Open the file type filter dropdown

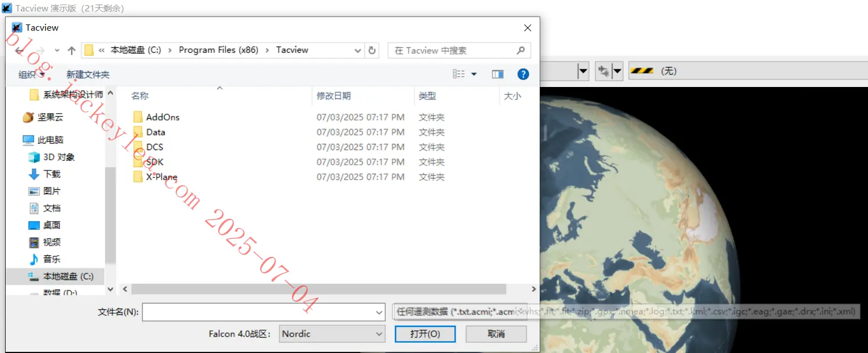[460, 312]
